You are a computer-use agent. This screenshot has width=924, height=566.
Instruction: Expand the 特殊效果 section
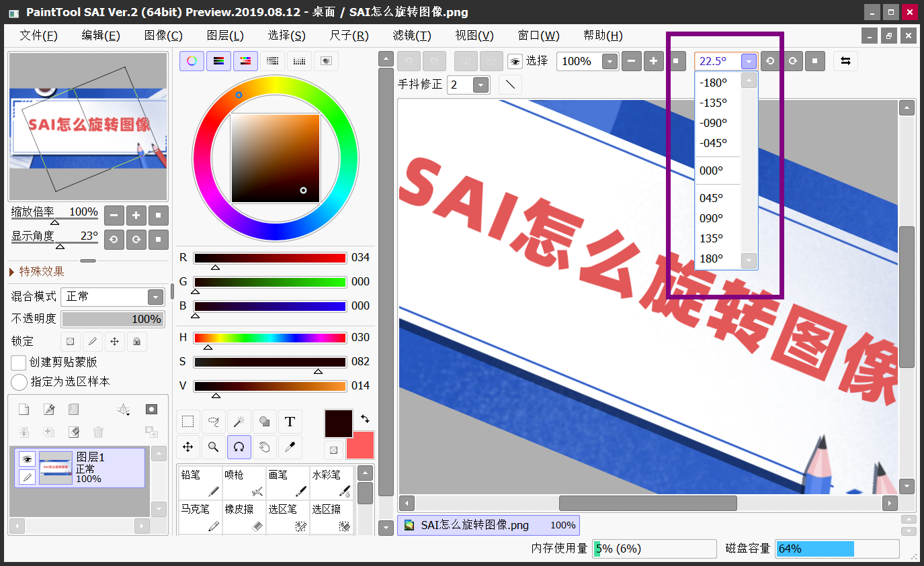click(37, 271)
